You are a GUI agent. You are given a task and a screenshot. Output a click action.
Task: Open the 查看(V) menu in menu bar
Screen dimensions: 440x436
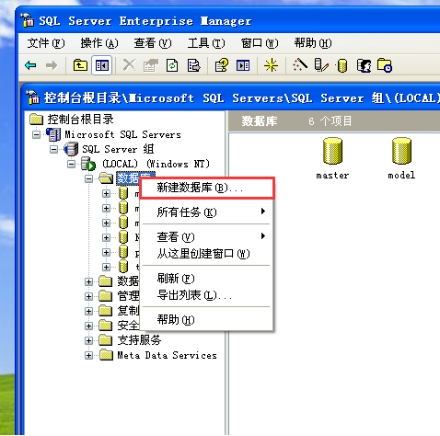click(153, 43)
